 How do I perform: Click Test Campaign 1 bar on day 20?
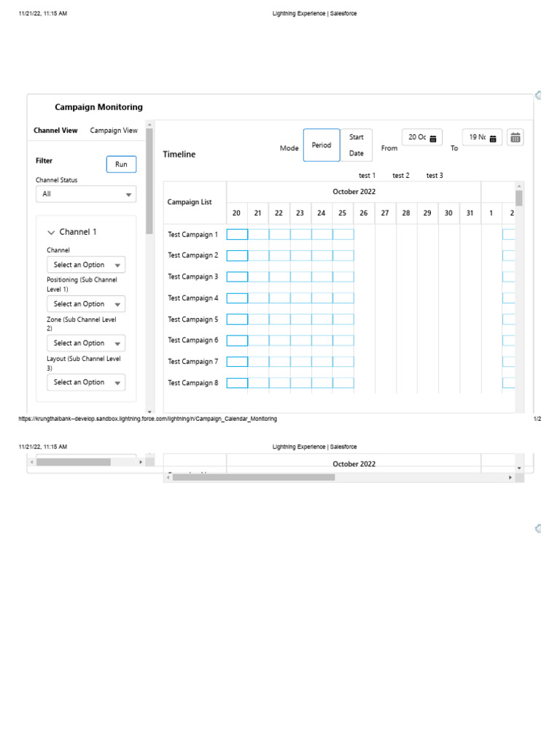237,234
